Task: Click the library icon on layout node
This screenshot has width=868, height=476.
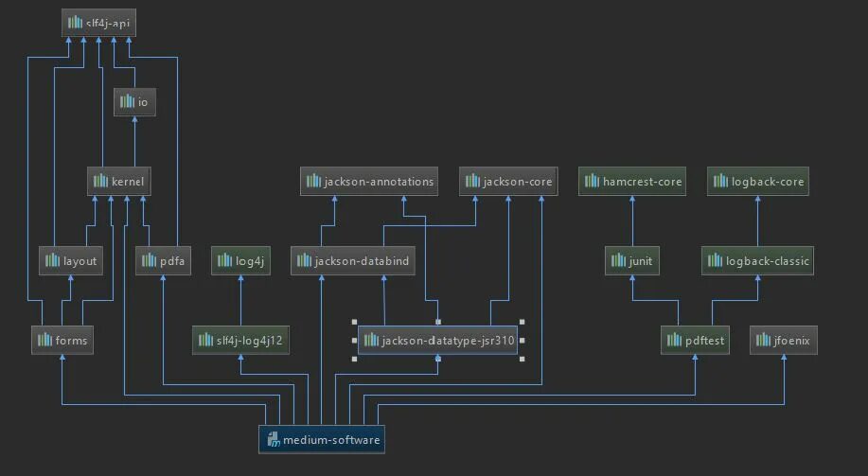Action: tap(53, 260)
